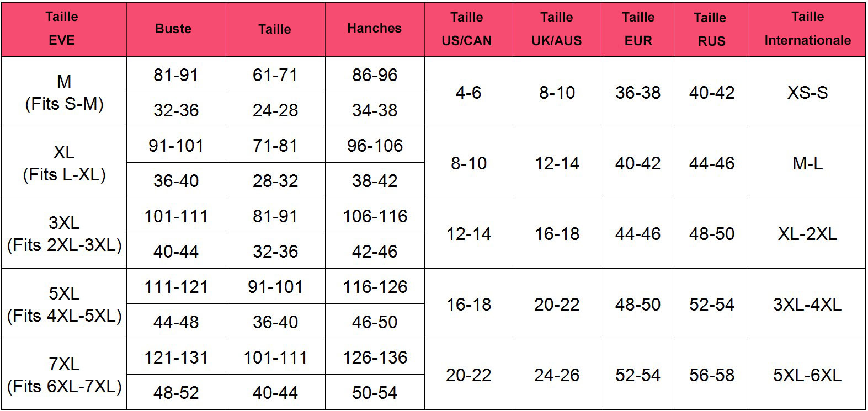Image resolution: width=868 pixels, height=411 pixels.
Task: Click the Taille EVE column header
Action: coord(64,29)
